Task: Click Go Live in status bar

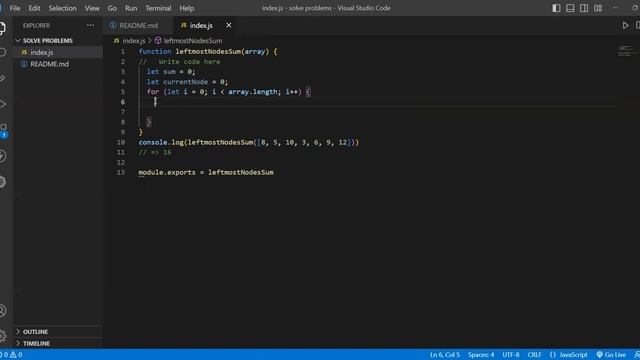Action: coord(611,355)
